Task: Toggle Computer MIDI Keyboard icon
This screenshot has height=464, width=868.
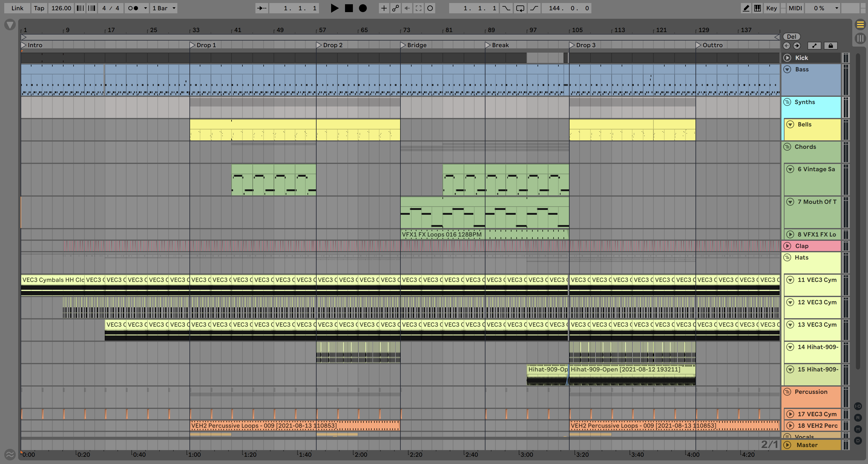Action: point(758,8)
